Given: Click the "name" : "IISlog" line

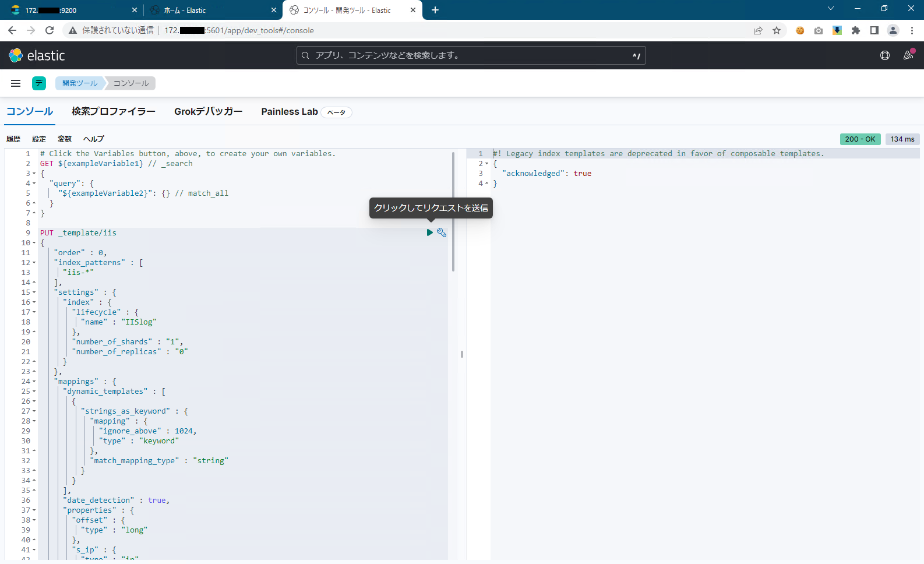Looking at the screenshot, I should [x=119, y=322].
